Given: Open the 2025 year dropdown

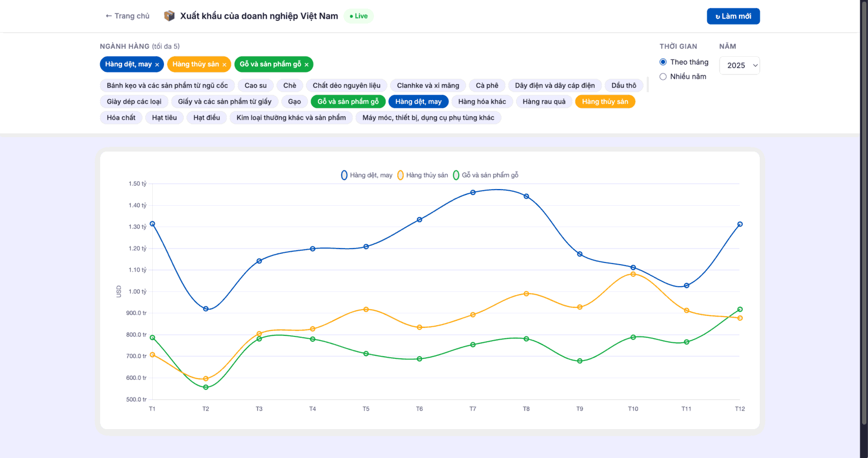Looking at the screenshot, I should coord(739,65).
